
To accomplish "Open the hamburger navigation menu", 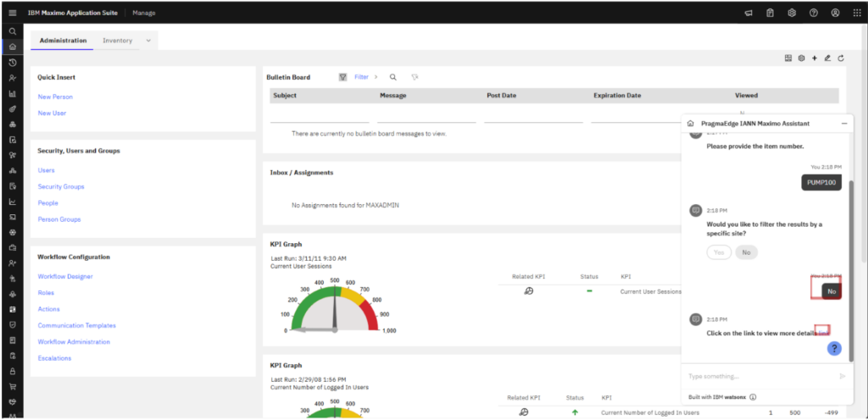I will (12, 13).
